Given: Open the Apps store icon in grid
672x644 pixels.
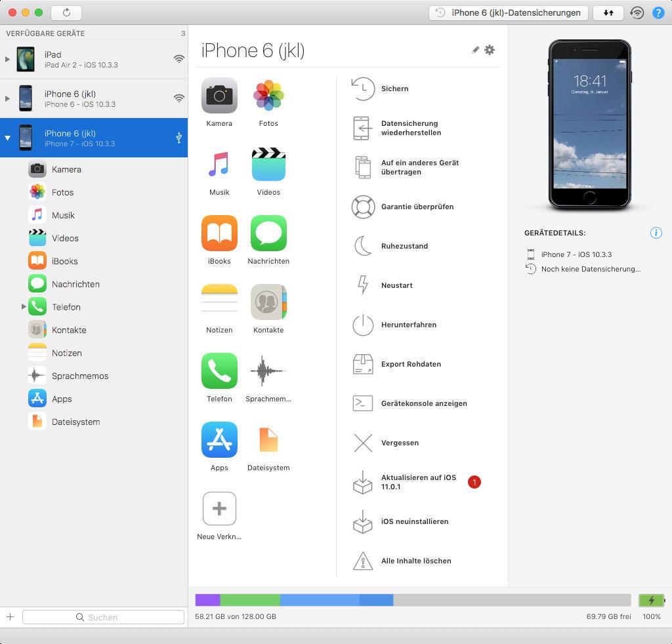Looking at the screenshot, I should [219, 440].
